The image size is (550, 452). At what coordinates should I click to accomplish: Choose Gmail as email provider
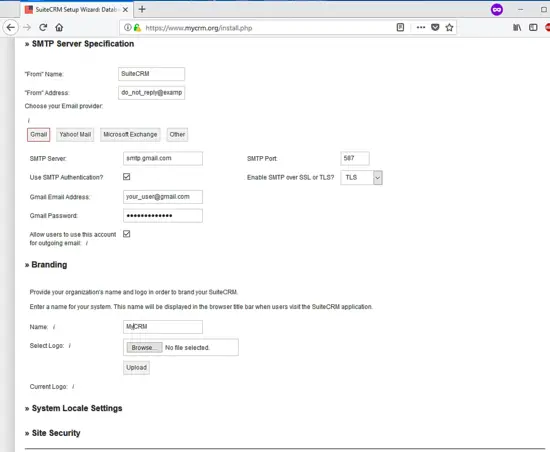click(x=39, y=135)
